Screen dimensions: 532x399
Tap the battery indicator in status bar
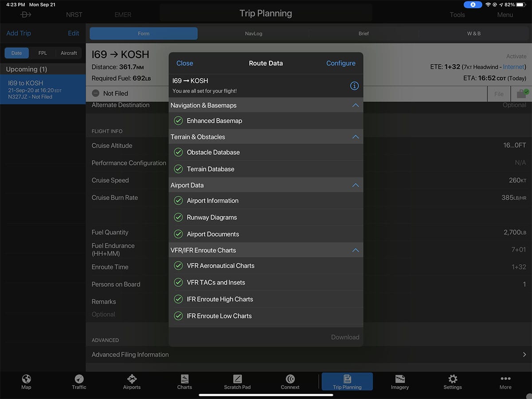pyautogui.click(x=522, y=4)
